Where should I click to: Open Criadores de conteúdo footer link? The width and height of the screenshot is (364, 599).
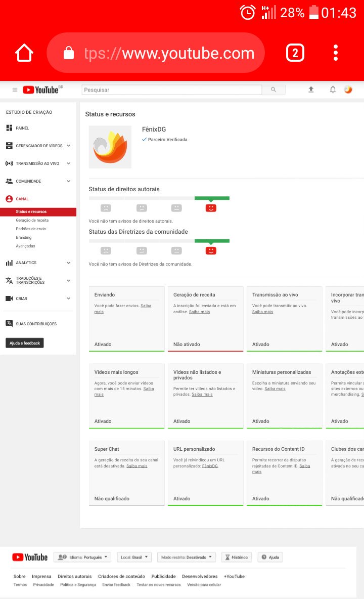tap(121, 576)
